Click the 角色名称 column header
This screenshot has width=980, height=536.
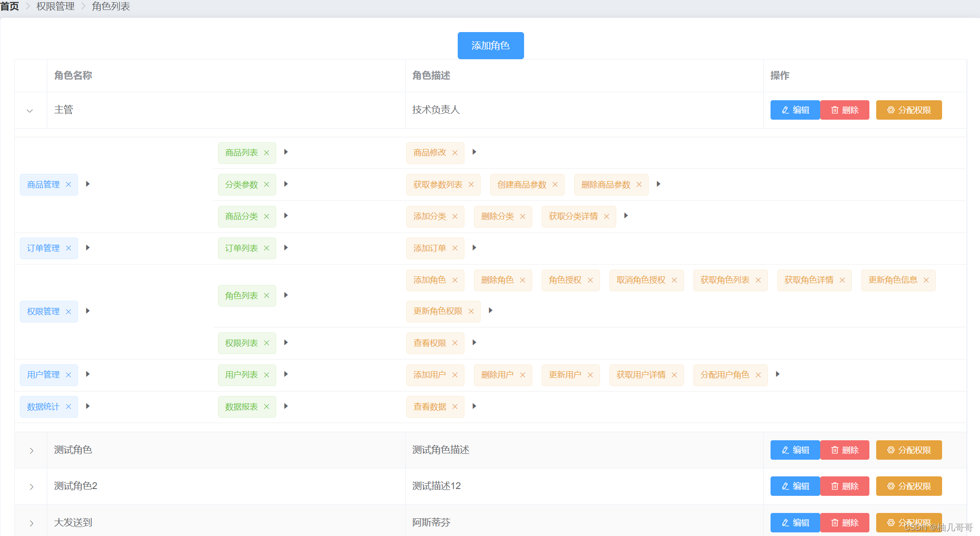pyautogui.click(x=73, y=75)
